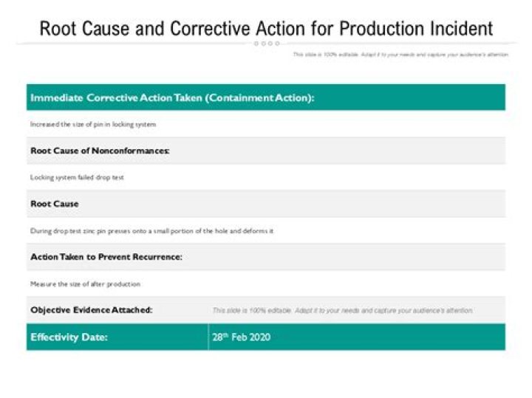Click the 'During drop test zinc pin presses' text
The image size is (532, 398).
[x=151, y=231]
